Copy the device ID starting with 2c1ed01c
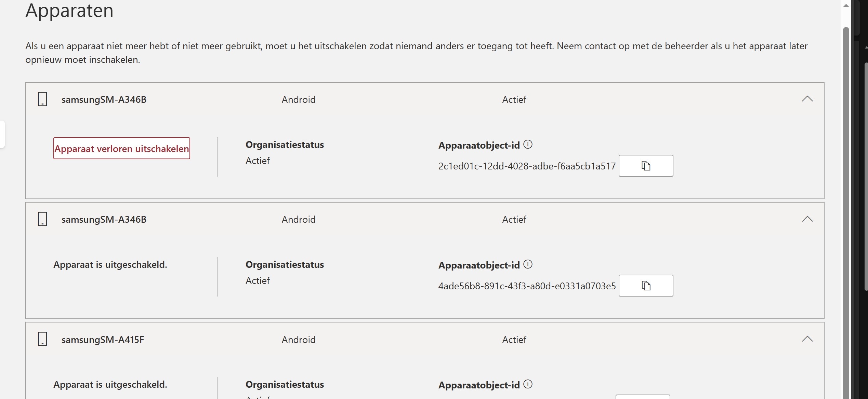This screenshot has height=399, width=868. tap(646, 165)
